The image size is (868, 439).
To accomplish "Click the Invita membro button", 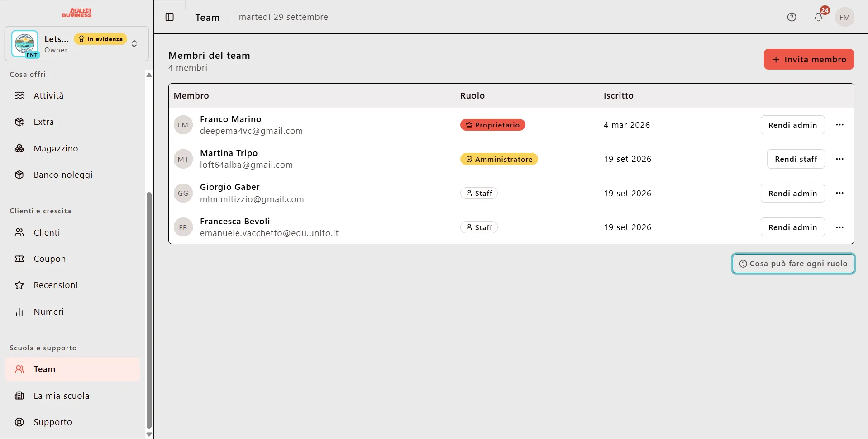I will [x=809, y=59].
